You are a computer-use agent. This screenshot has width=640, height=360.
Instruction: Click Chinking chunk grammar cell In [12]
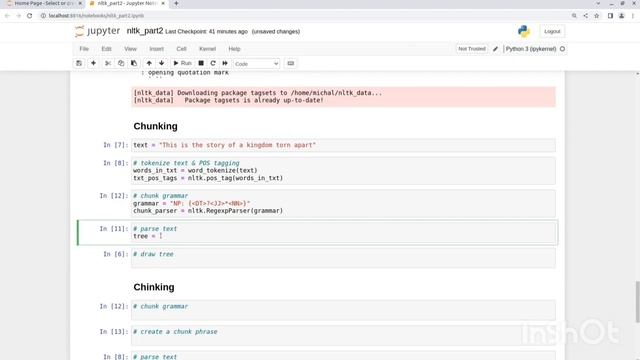coord(343,310)
